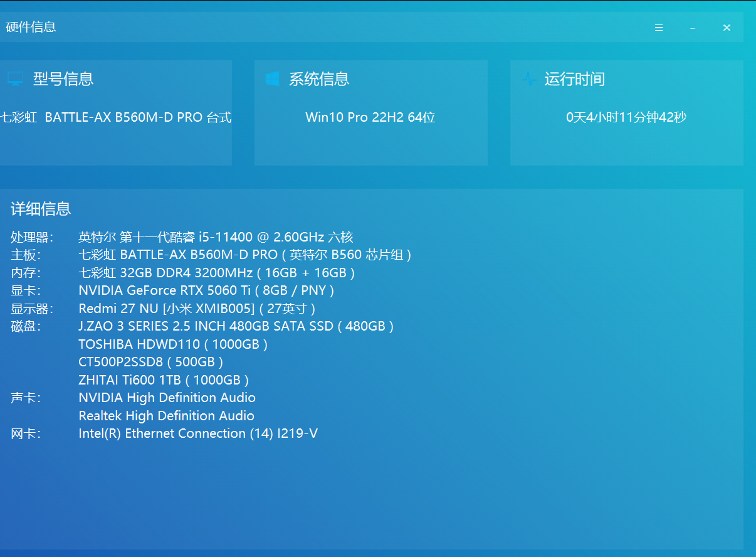Screen dimensions: 756x557
Task: Click NVIDIA GeForce RTX 5060 Ti value
Action: pyautogui.click(x=206, y=291)
